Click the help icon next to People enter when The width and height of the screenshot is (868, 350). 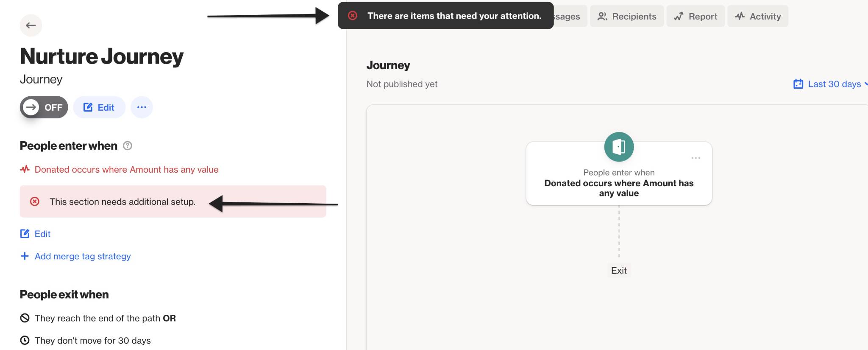tap(128, 146)
